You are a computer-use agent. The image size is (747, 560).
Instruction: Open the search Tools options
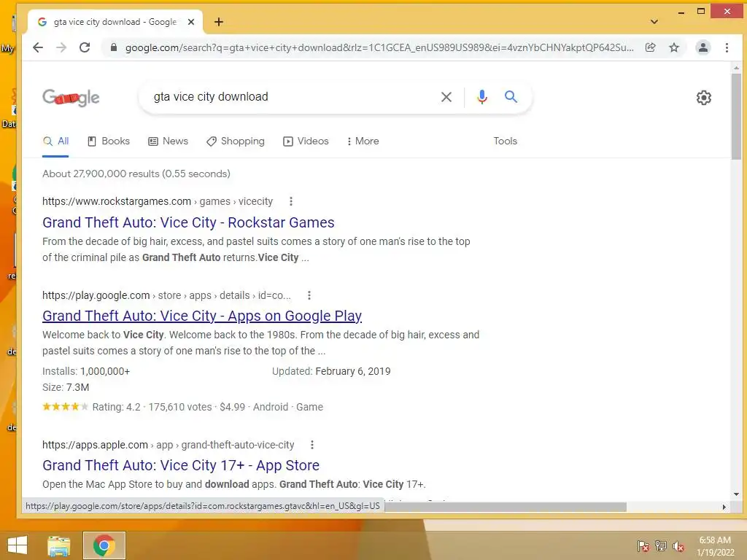point(505,141)
